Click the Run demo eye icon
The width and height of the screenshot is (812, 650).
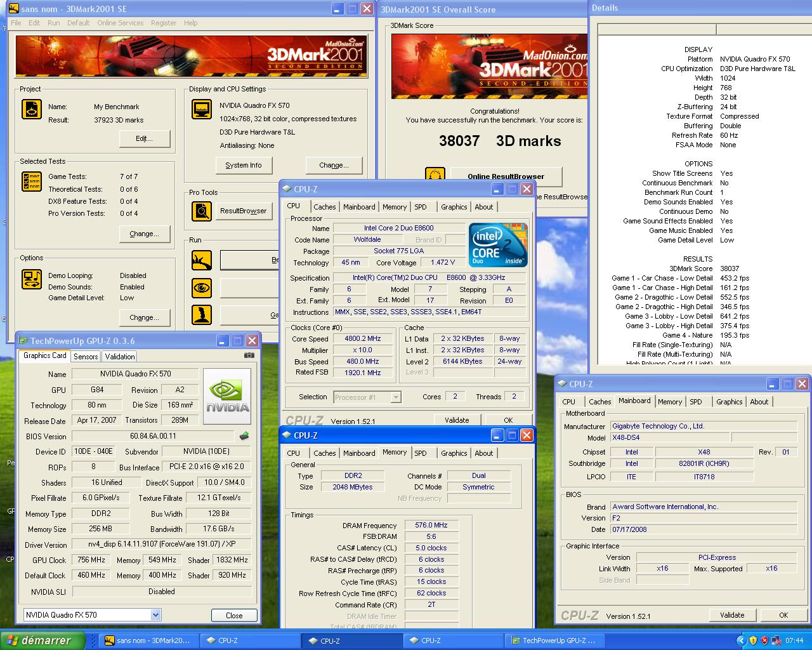tap(202, 288)
